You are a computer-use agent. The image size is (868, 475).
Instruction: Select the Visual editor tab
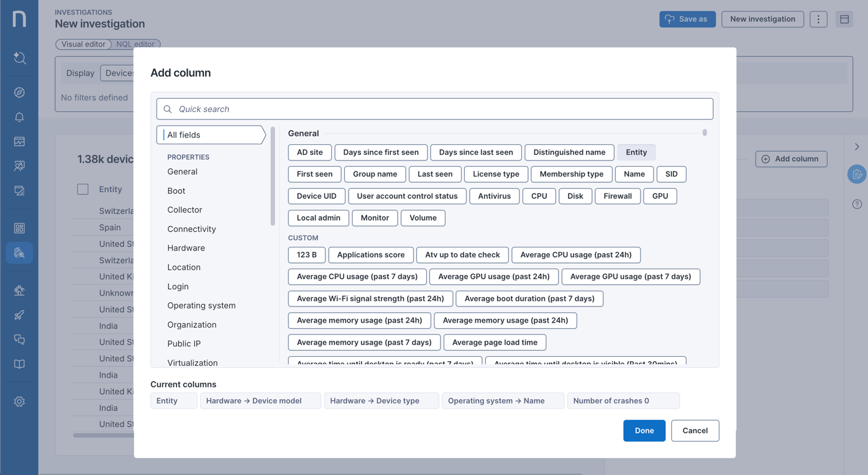(83, 44)
